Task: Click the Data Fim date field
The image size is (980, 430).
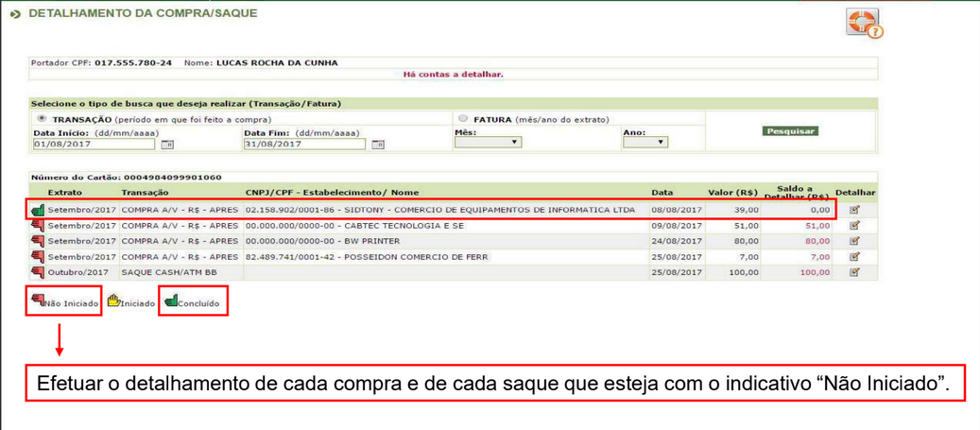Action: pos(304,145)
